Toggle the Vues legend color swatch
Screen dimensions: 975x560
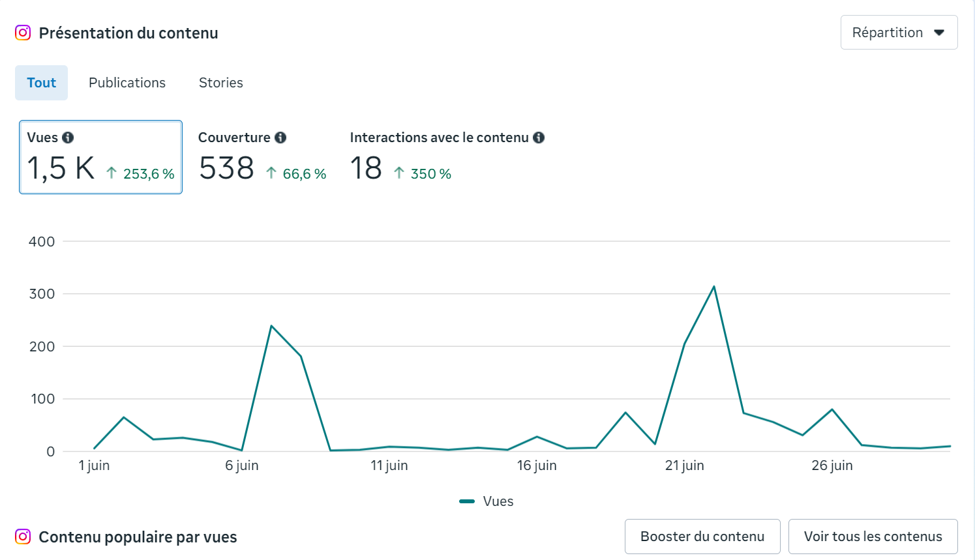click(x=467, y=501)
